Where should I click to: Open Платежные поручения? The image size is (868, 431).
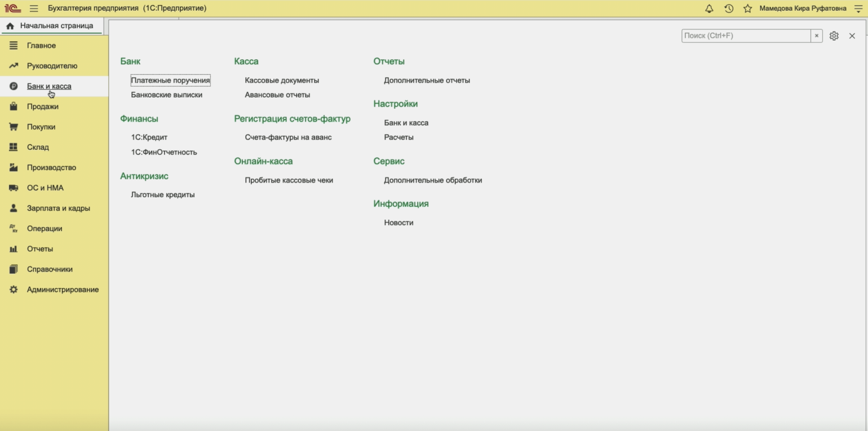pyautogui.click(x=170, y=81)
